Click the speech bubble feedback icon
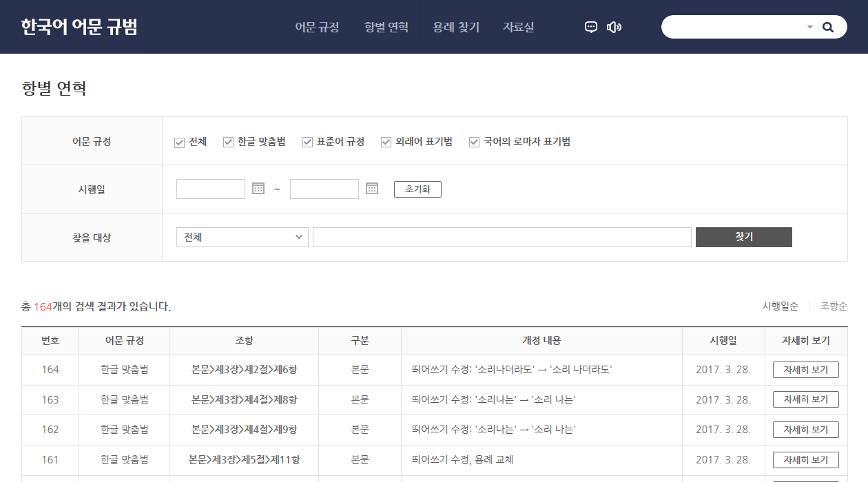 (590, 28)
